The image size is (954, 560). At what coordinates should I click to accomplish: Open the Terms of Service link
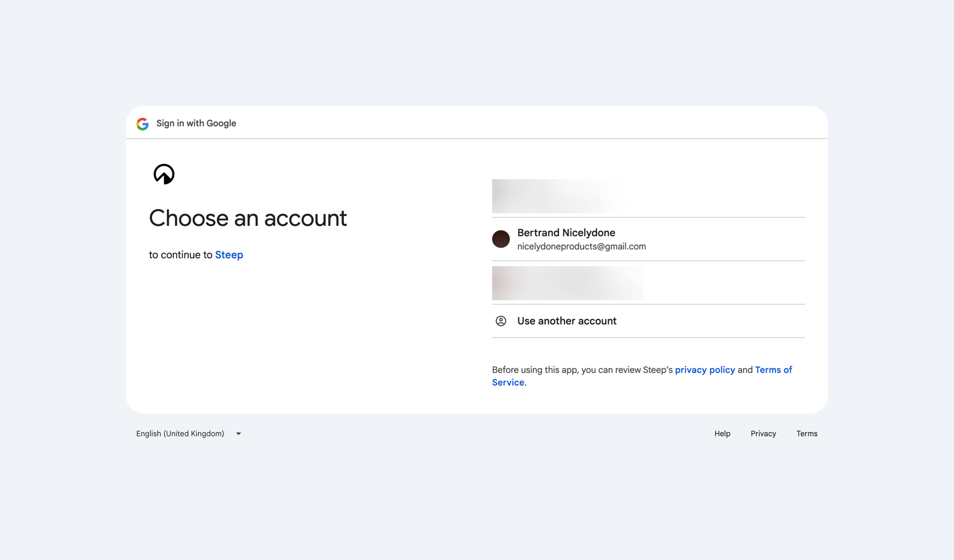[773, 370]
